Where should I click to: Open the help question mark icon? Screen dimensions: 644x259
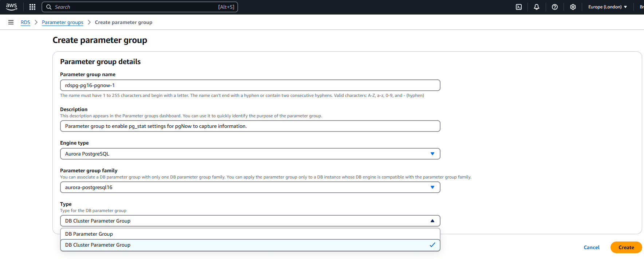(x=555, y=7)
